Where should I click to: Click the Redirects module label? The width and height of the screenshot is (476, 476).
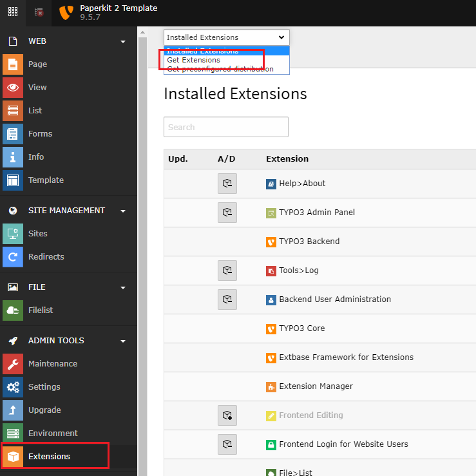[x=46, y=256]
